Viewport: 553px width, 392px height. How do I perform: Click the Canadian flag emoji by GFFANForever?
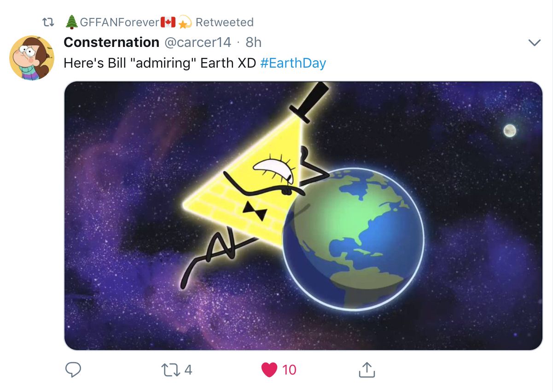click(x=168, y=22)
